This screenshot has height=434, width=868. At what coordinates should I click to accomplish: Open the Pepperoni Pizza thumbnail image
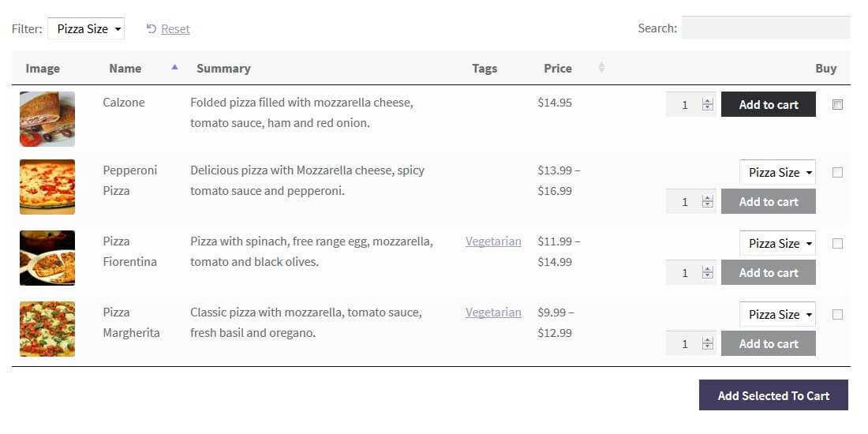pyautogui.click(x=47, y=187)
